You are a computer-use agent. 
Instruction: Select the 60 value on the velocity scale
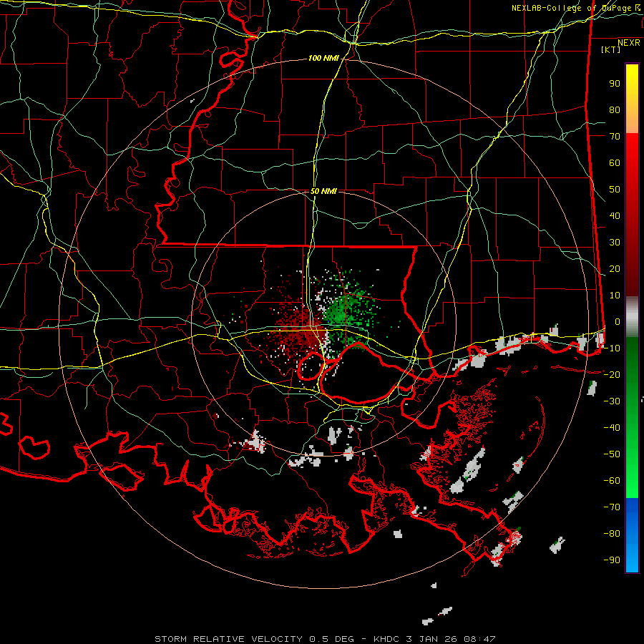pyautogui.click(x=615, y=163)
